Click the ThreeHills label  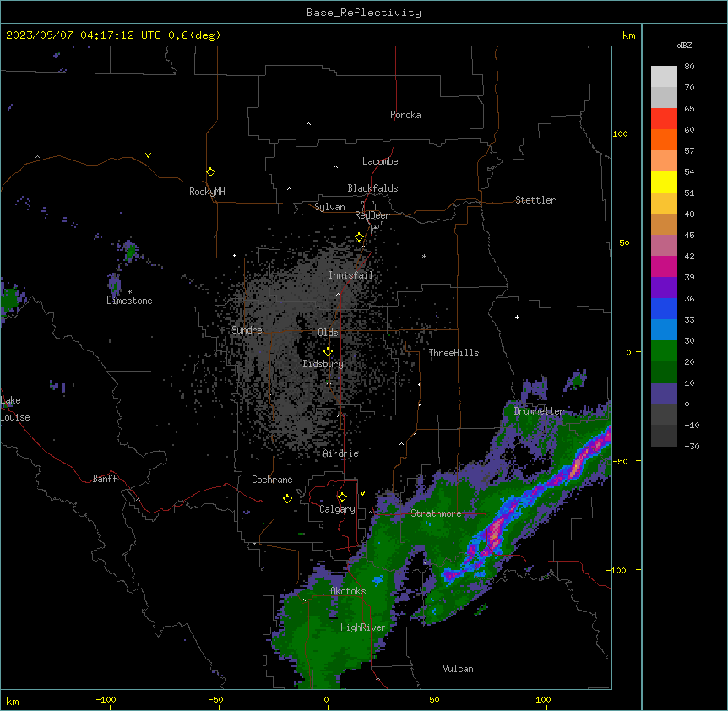pos(454,353)
